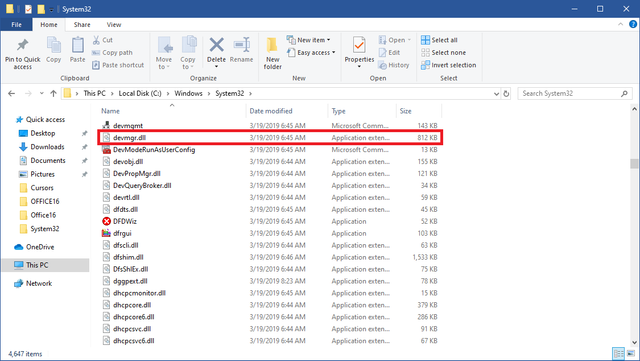Viewport: 640px width, 361px height.
Task: Click This PC in address breadcrumb
Action: (x=94, y=94)
